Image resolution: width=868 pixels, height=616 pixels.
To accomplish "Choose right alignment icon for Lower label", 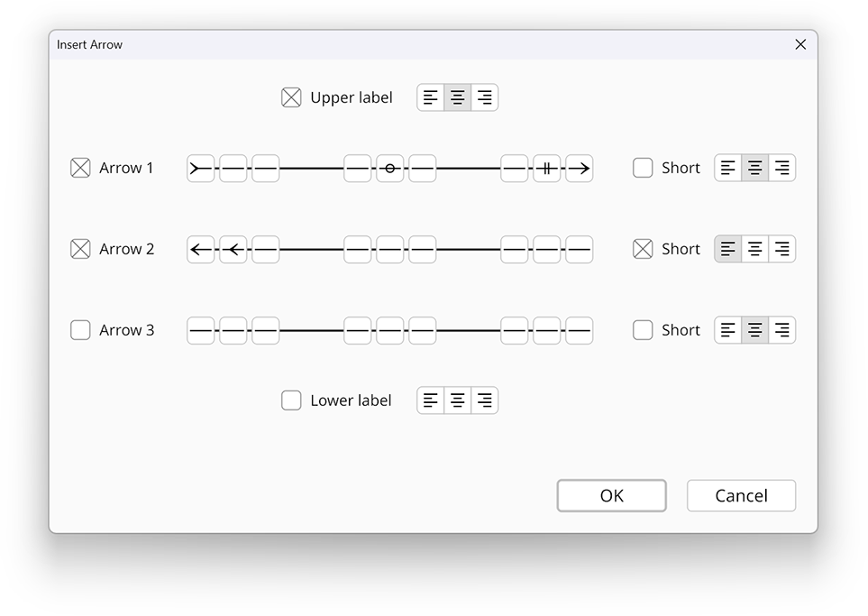I will coord(485,400).
